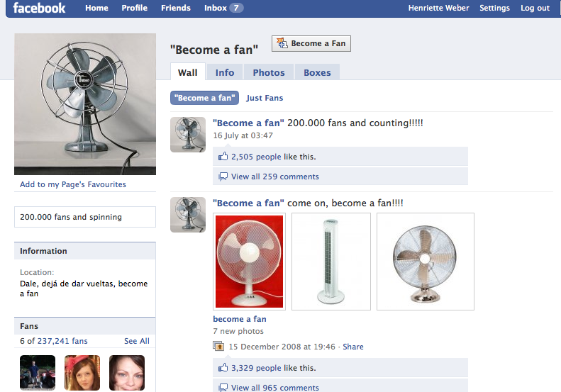Open Henriette Weber's profile link
Image resolution: width=561 pixels, height=392 pixels.
click(438, 8)
